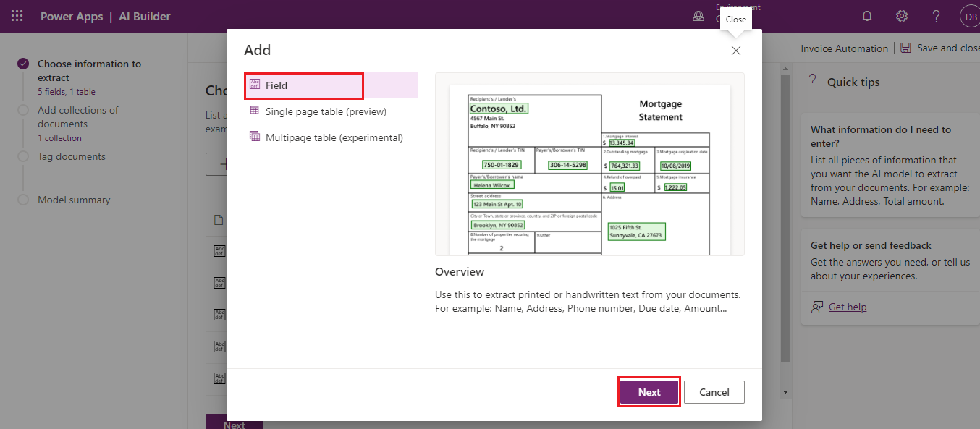Click the '1 collection' text

pyautogui.click(x=59, y=138)
